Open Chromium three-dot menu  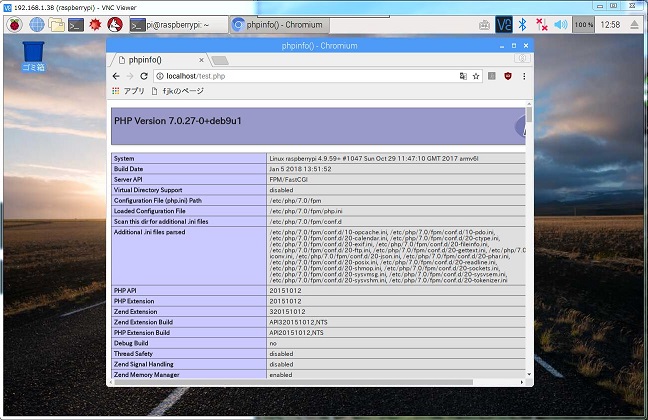[x=524, y=76]
